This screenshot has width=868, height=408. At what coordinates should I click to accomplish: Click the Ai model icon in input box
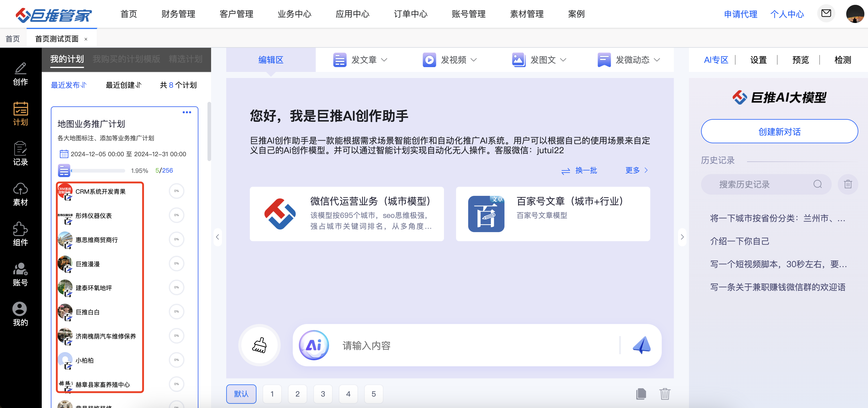point(314,345)
